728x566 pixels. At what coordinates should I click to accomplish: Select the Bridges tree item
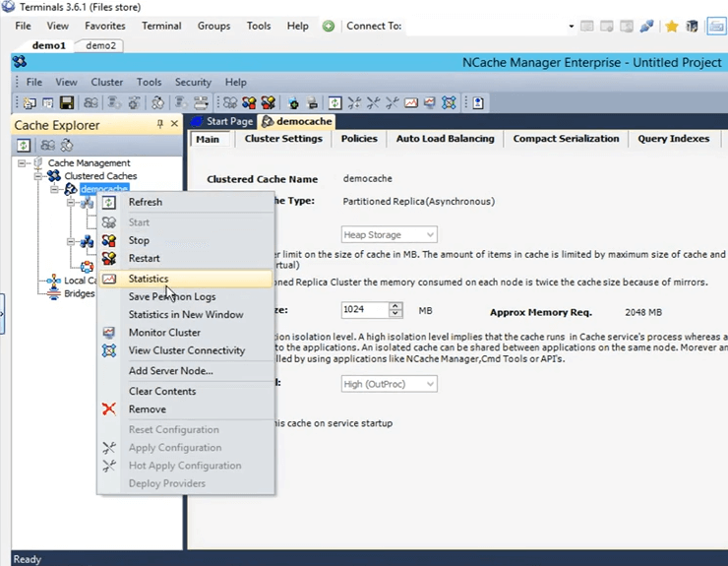tap(79, 293)
